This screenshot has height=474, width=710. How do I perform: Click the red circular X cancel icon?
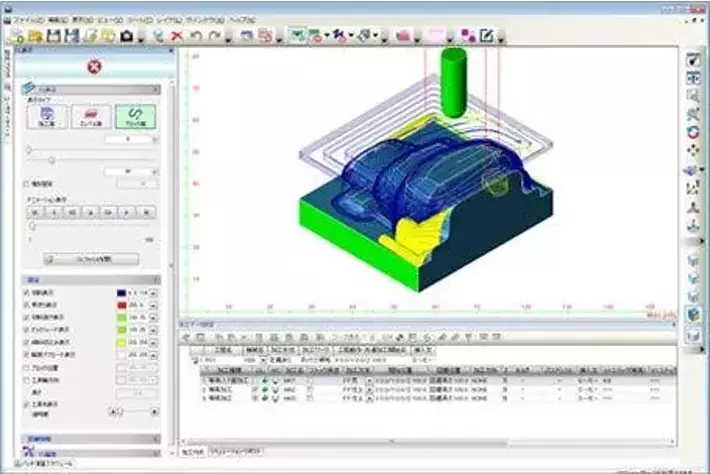tap(93, 67)
